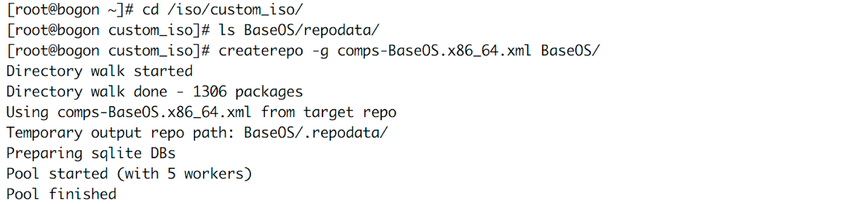The height and width of the screenshot is (204, 868).
Task: Click the trailing 'BaseOS/' argument in createrepo line
Action: point(570,51)
